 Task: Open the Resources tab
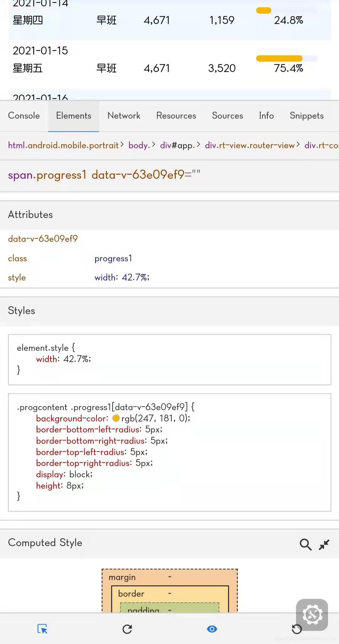point(176,116)
